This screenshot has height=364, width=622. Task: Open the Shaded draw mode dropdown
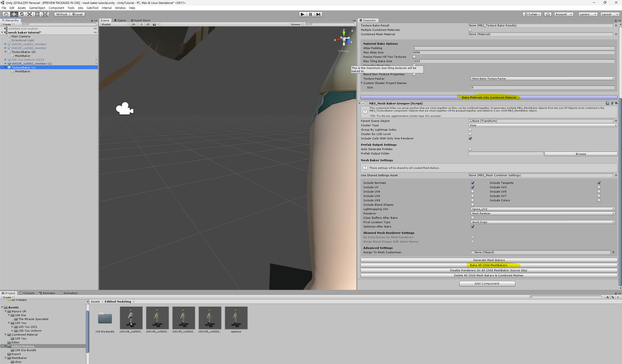coord(114,24)
